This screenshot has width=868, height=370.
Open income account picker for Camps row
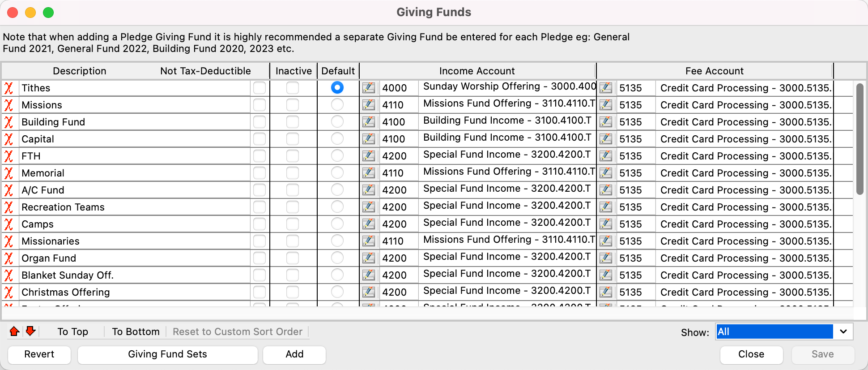click(x=369, y=224)
